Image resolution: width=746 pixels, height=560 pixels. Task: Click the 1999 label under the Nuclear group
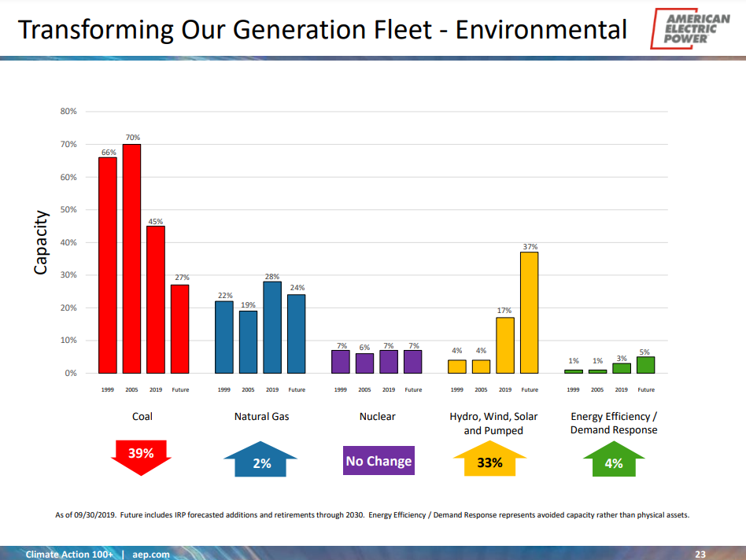(341, 390)
